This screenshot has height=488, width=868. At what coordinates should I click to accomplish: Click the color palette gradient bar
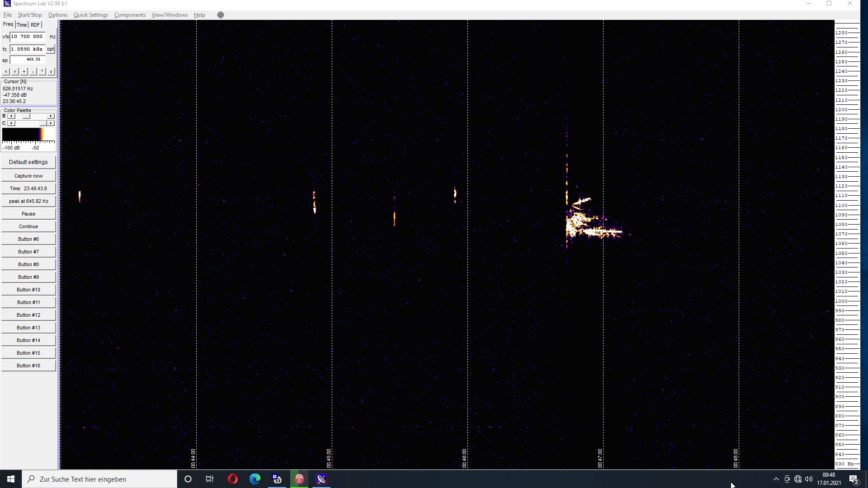(28, 135)
